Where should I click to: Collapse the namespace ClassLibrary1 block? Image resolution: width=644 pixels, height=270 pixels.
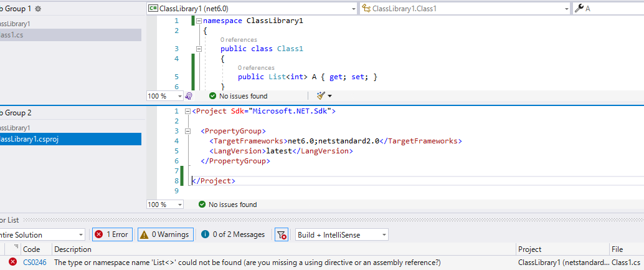pos(199,21)
